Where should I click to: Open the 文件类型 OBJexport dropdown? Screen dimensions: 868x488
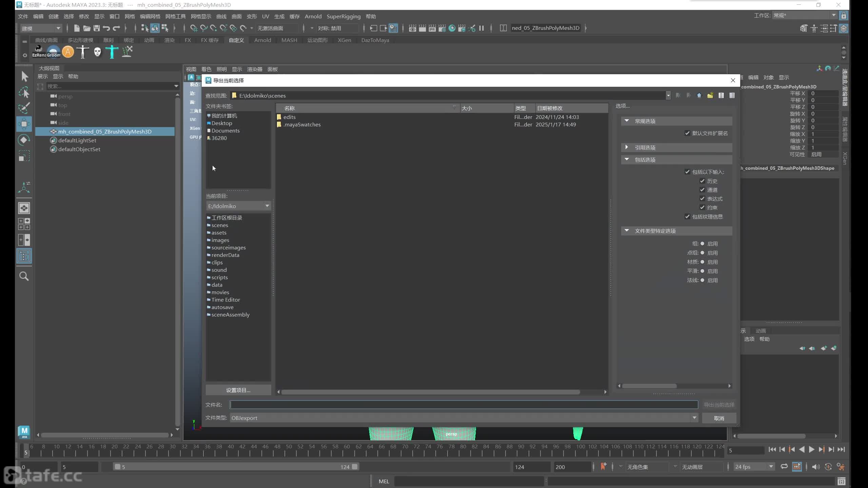(x=464, y=418)
